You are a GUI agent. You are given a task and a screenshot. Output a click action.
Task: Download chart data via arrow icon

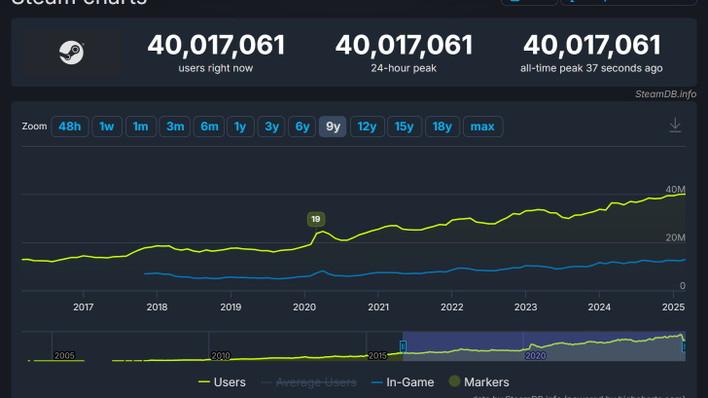click(x=675, y=125)
